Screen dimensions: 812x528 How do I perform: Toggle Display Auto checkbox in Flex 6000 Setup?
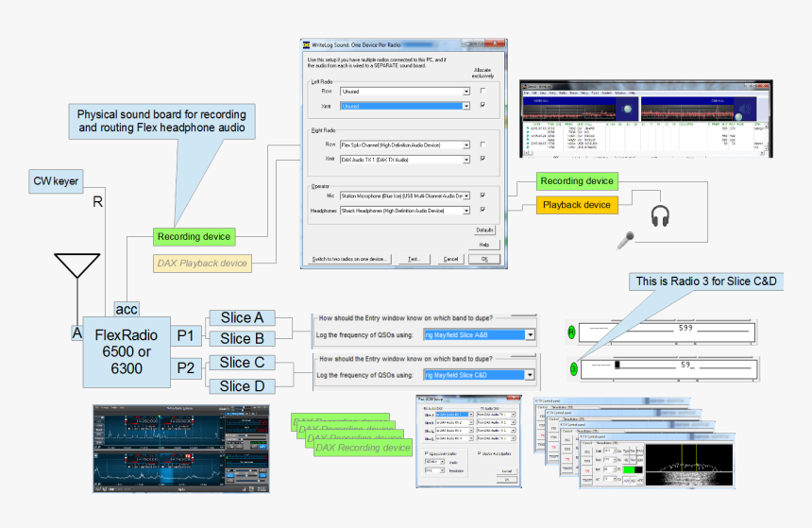coord(480,453)
